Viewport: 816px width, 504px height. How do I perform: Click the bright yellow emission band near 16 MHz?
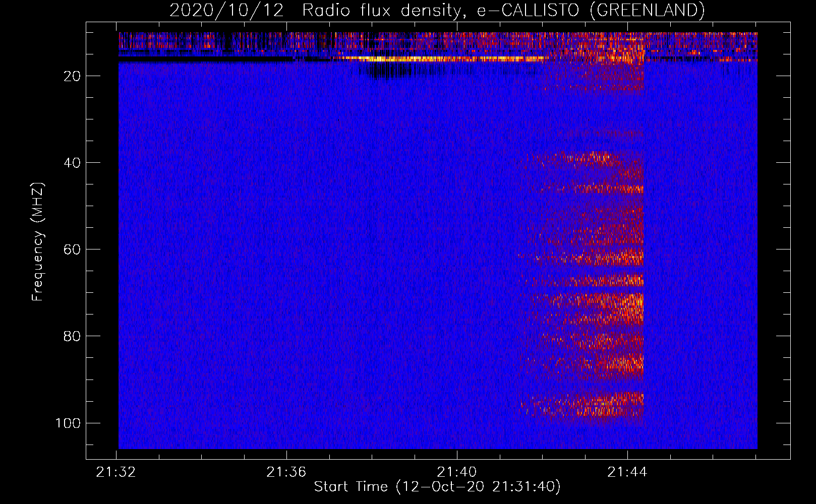point(441,58)
